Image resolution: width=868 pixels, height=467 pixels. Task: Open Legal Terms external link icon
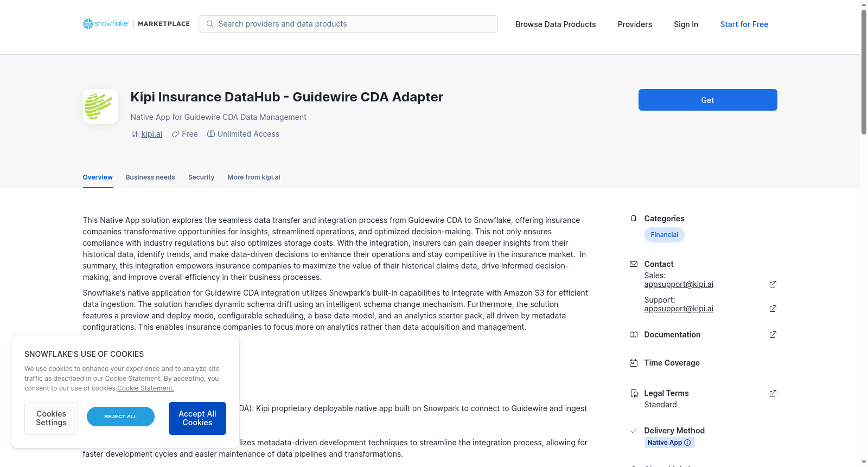773,393
